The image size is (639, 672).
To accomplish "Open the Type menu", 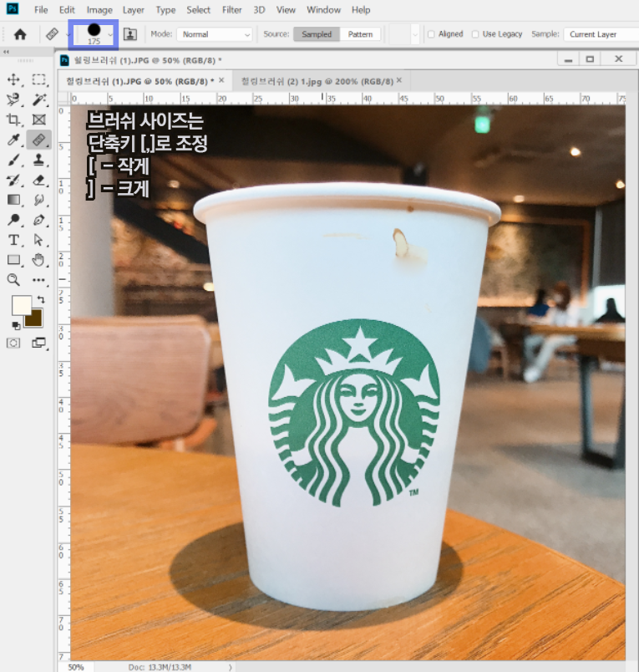I will [165, 10].
